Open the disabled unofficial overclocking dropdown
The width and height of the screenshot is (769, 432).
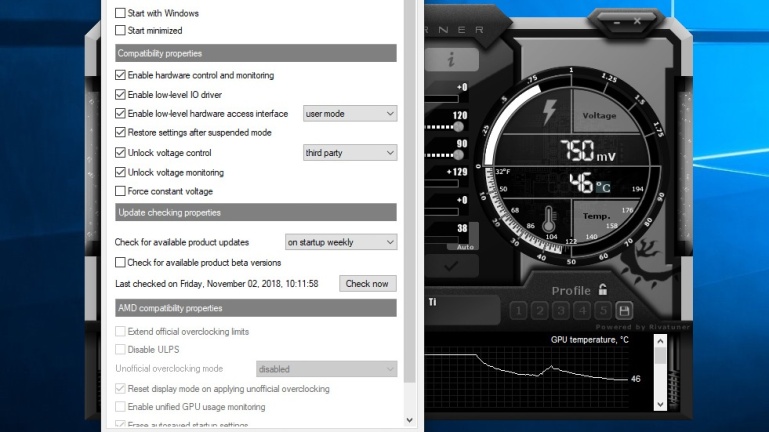point(326,369)
